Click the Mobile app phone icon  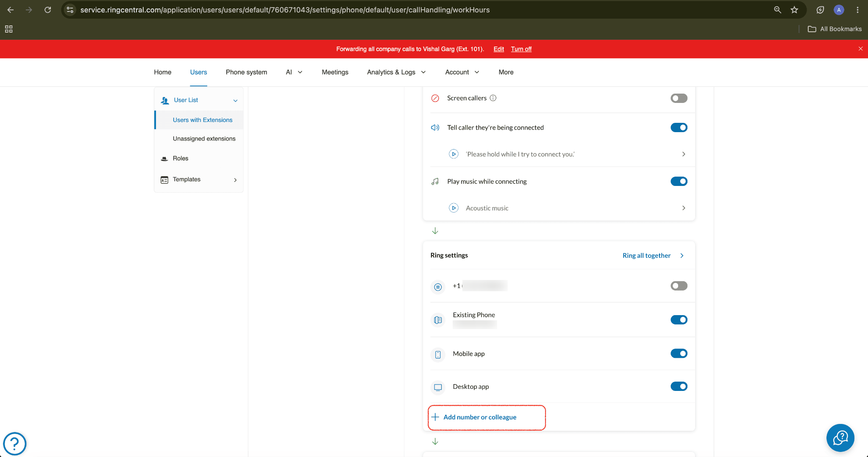[438, 355]
